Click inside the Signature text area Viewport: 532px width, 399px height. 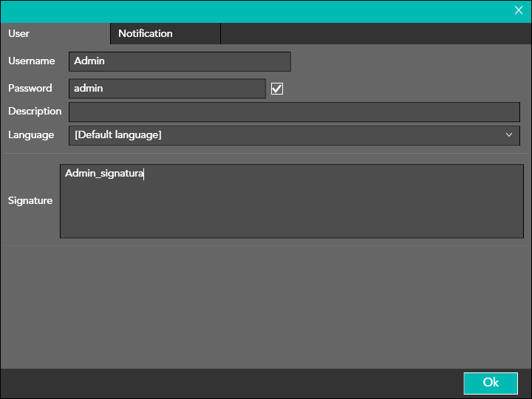[x=291, y=207]
